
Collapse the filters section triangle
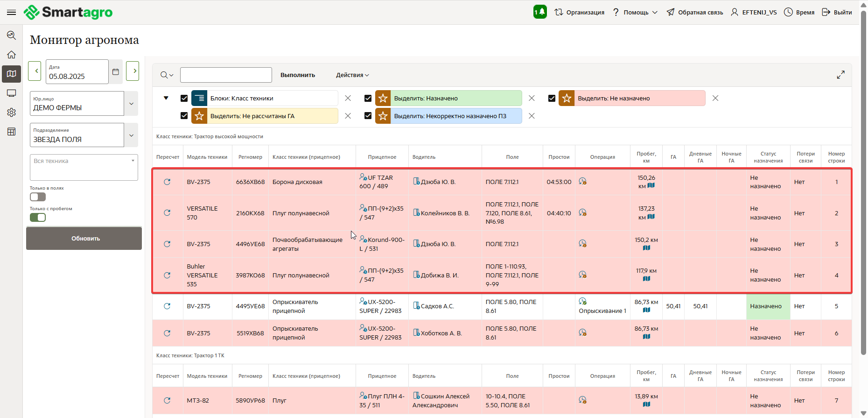pyautogui.click(x=166, y=98)
